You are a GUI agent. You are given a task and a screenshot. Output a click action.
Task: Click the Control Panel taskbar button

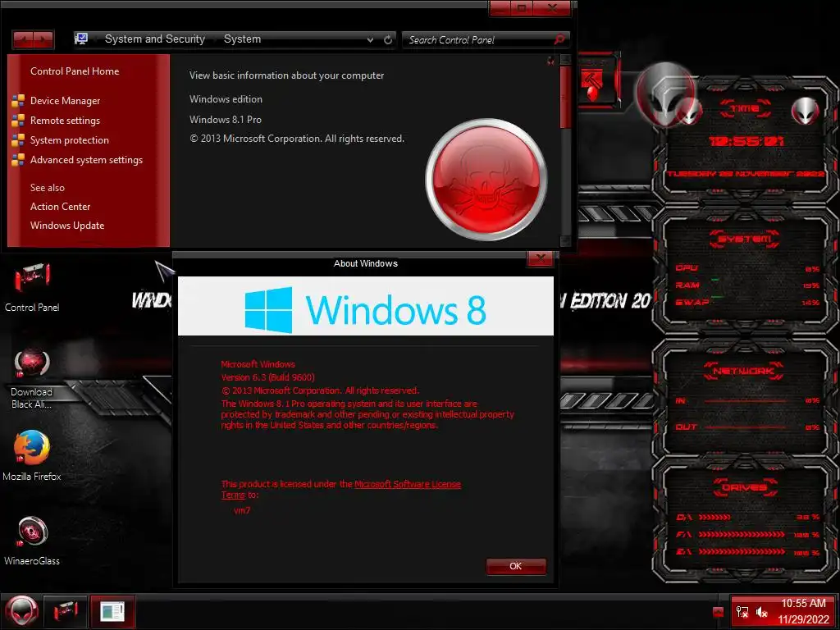pyautogui.click(x=66, y=611)
